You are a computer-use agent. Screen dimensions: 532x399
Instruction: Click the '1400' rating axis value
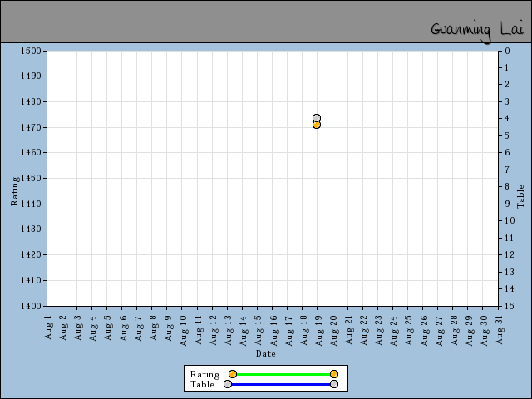[x=31, y=306]
